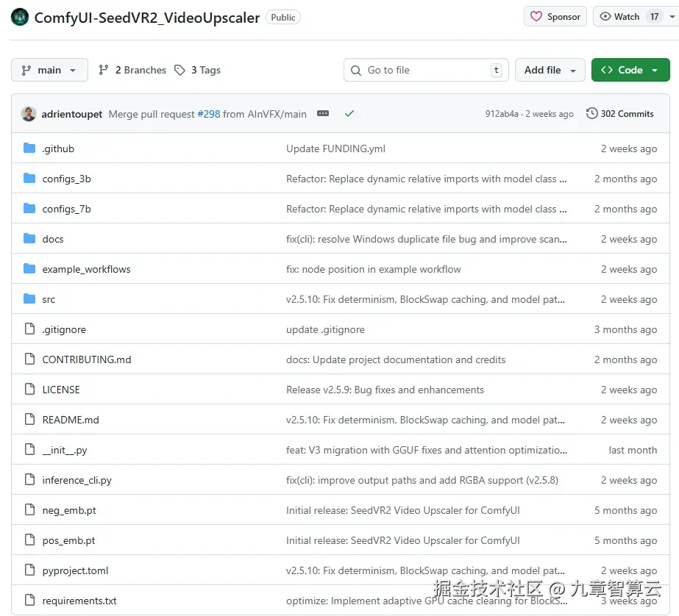The image size is (679, 616).
Task: Open 'feat: V3 migration with GGUF fixes' commit
Action: click(x=427, y=451)
